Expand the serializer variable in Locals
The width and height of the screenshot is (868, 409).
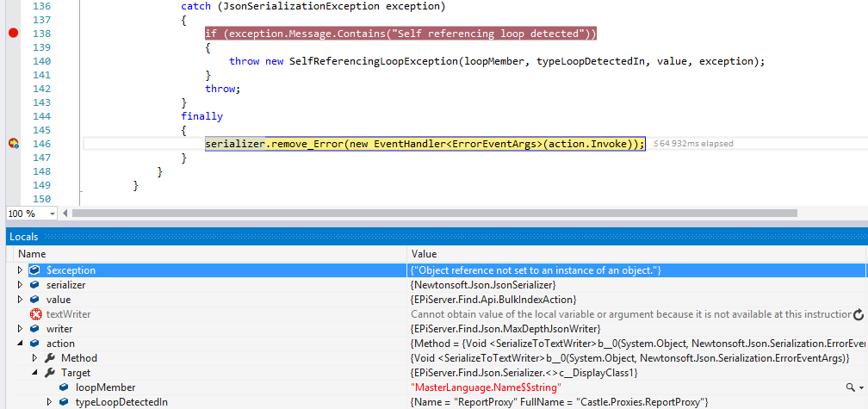(21, 285)
